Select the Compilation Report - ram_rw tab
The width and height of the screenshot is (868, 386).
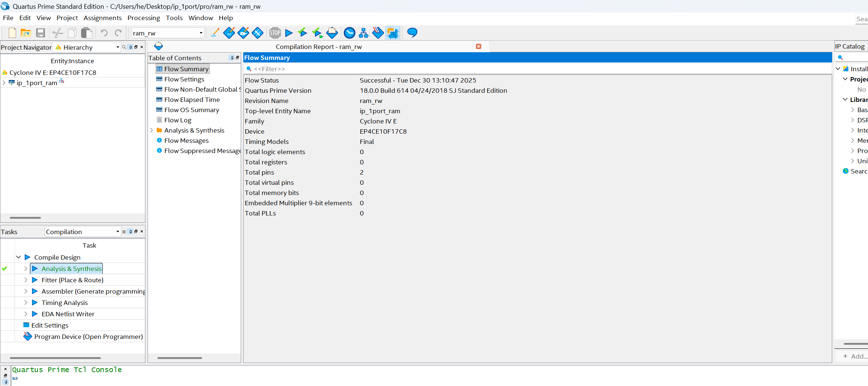(319, 47)
